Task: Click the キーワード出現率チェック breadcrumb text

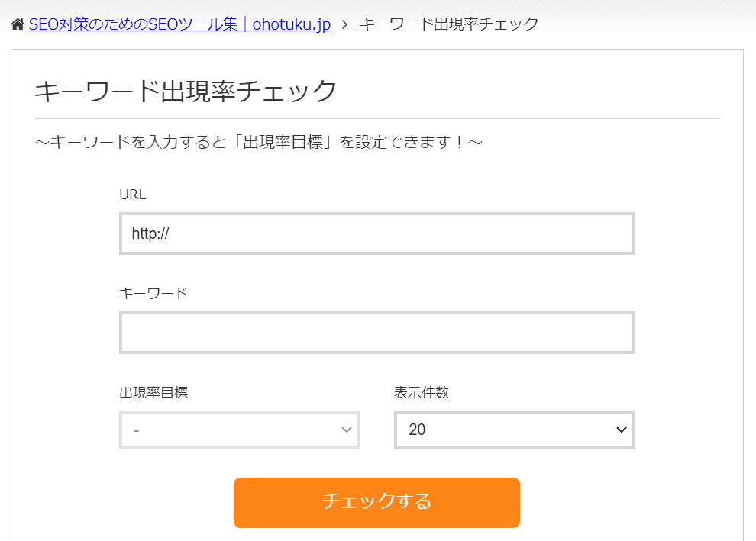Action: [x=448, y=24]
